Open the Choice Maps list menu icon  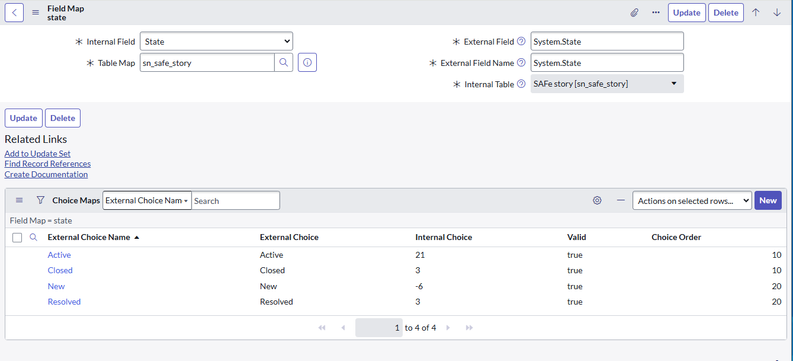(19, 200)
